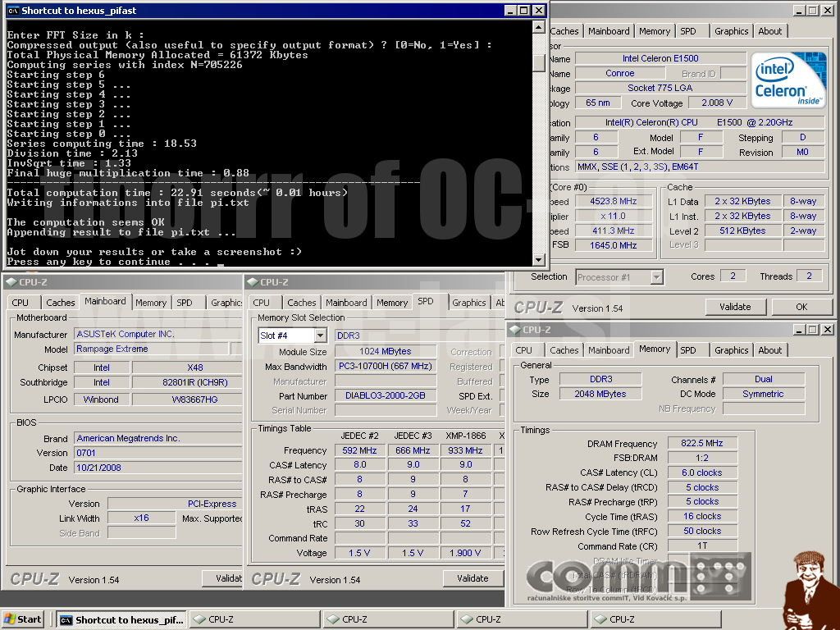Open About tab in top-right CPU window
This screenshot has height=630, width=840.
point(769,32)
